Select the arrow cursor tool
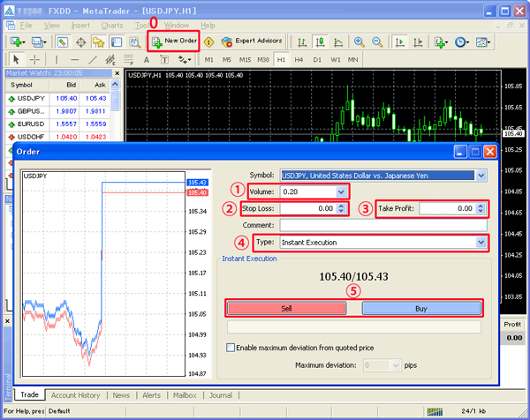The width and height of the screenshot is (530, 420). (16, 60)
